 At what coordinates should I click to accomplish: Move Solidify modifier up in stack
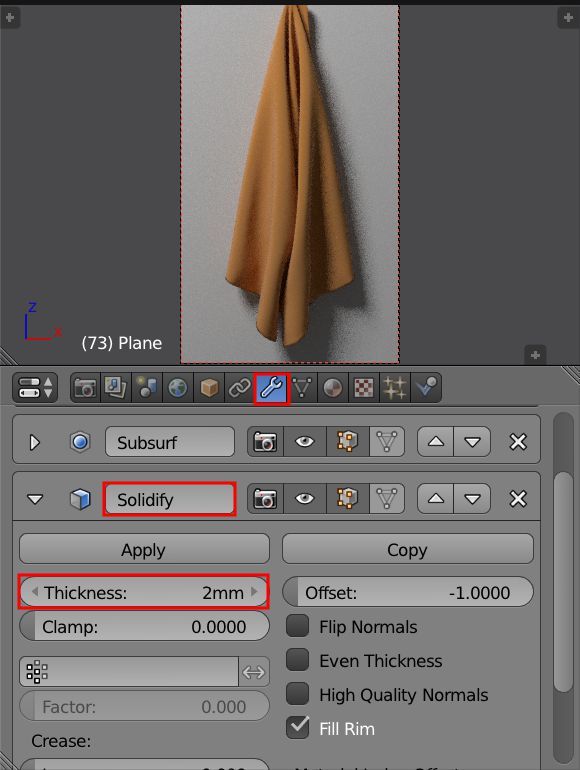click(436, 499)
